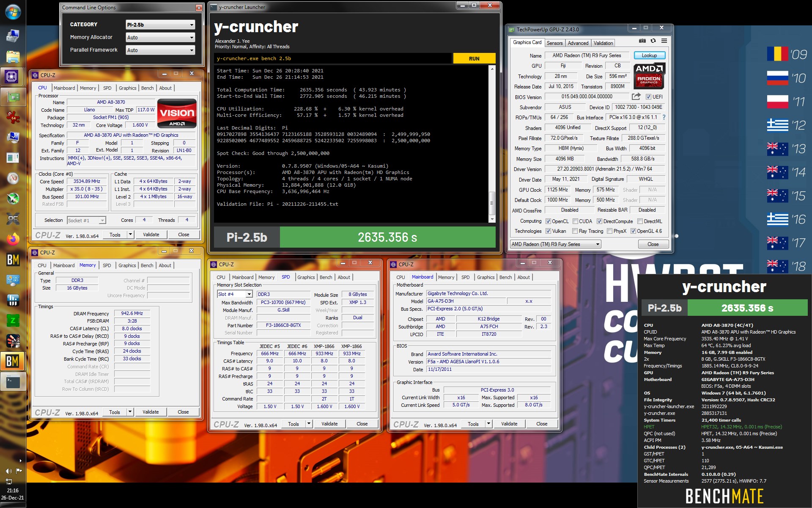The width and height of the screenshot is (812, 508).
Task: Open the volume speaker tray icon
Action: pyautogui.click(x=8, y=471)
